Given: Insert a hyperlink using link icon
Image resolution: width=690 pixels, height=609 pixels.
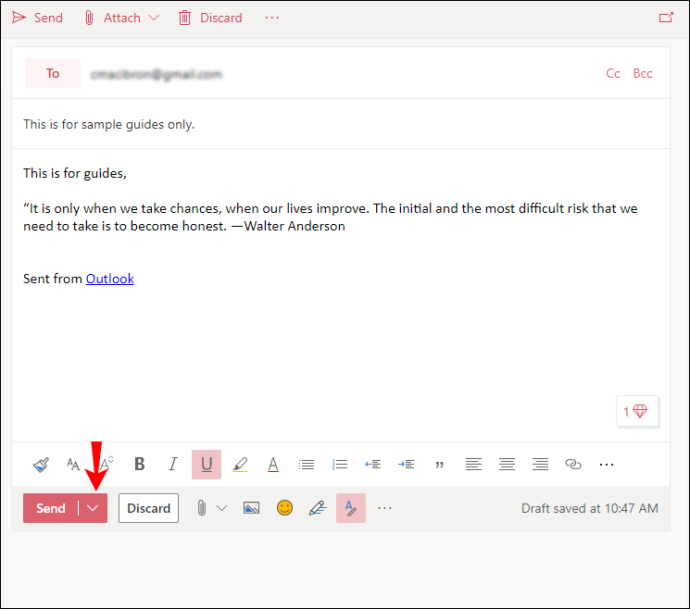Looking at the screenshot, I should tap(573, 464).
